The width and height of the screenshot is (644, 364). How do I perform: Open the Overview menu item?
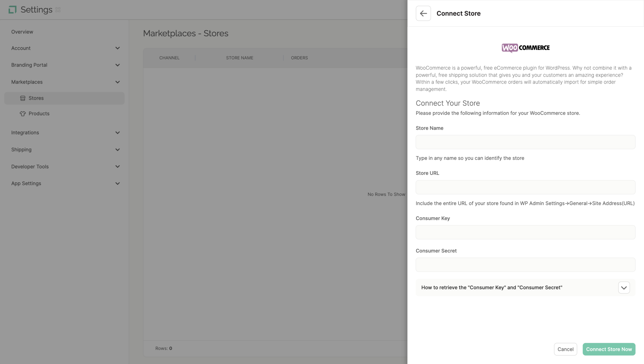pyautogui.click(x=22, y=32)
